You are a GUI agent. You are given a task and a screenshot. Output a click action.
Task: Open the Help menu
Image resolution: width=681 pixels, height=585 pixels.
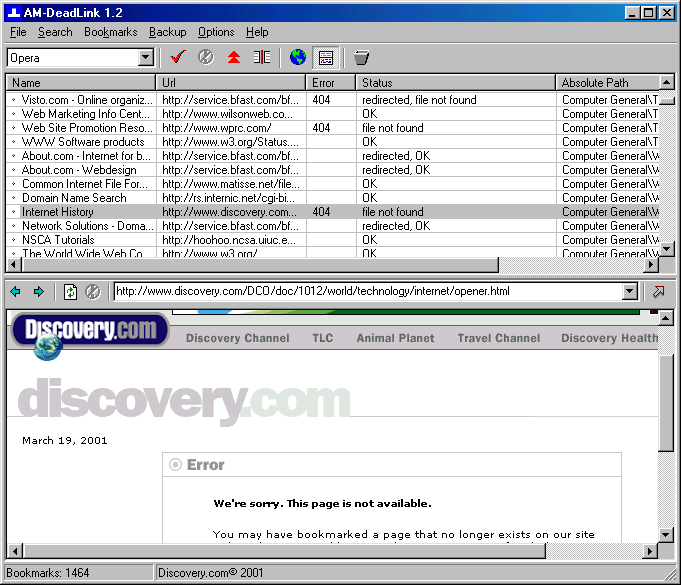257,32
